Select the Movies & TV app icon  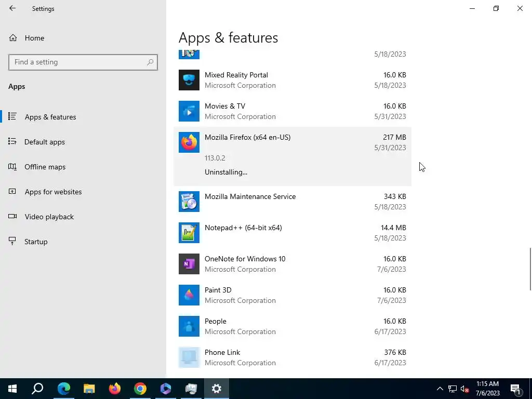pos(189,111)
